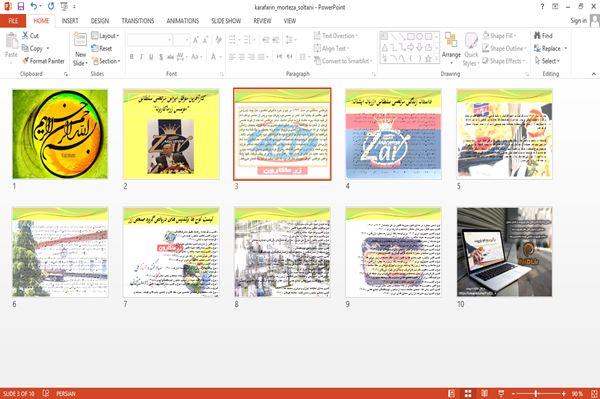Click the Redo icon in title bar
Screen dimensions: 600x399
pyautogui.click(x=51, y=7)
